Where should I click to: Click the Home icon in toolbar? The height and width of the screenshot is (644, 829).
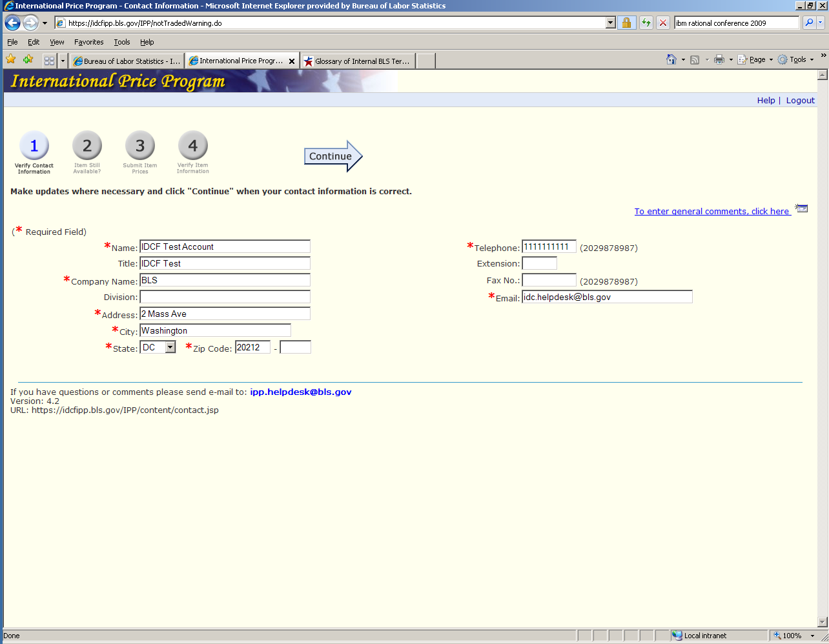tap(671, 59)
